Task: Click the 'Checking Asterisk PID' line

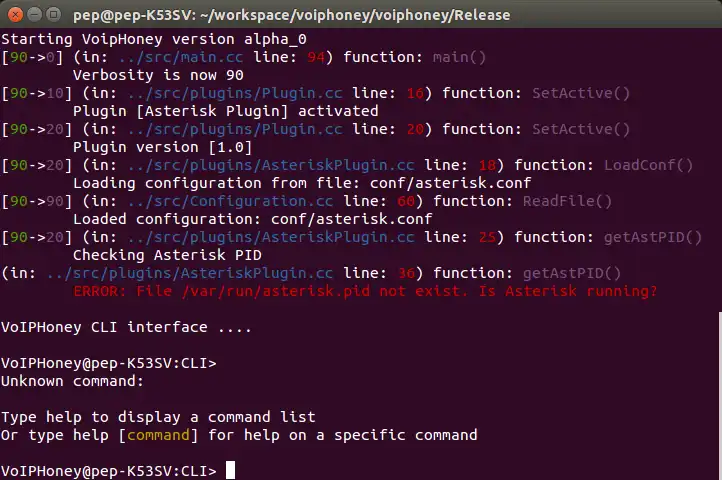Action: click(x=159, y=255)
